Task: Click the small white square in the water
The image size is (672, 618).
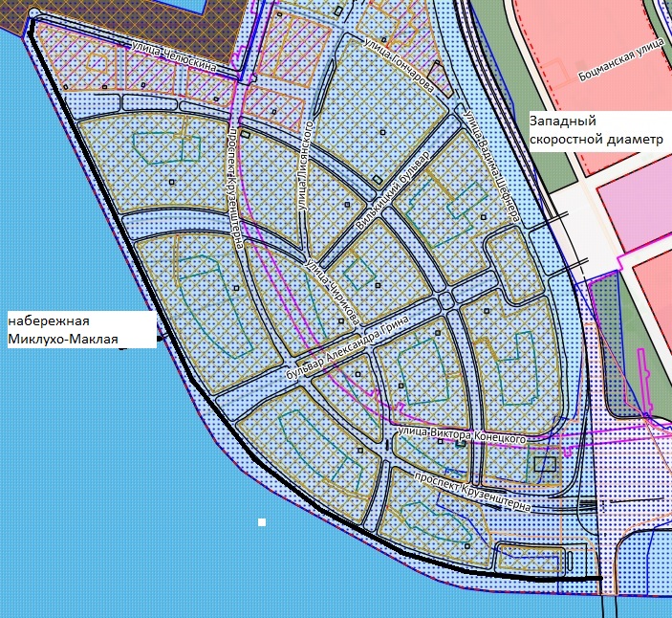Action: [x=261, y=522]
